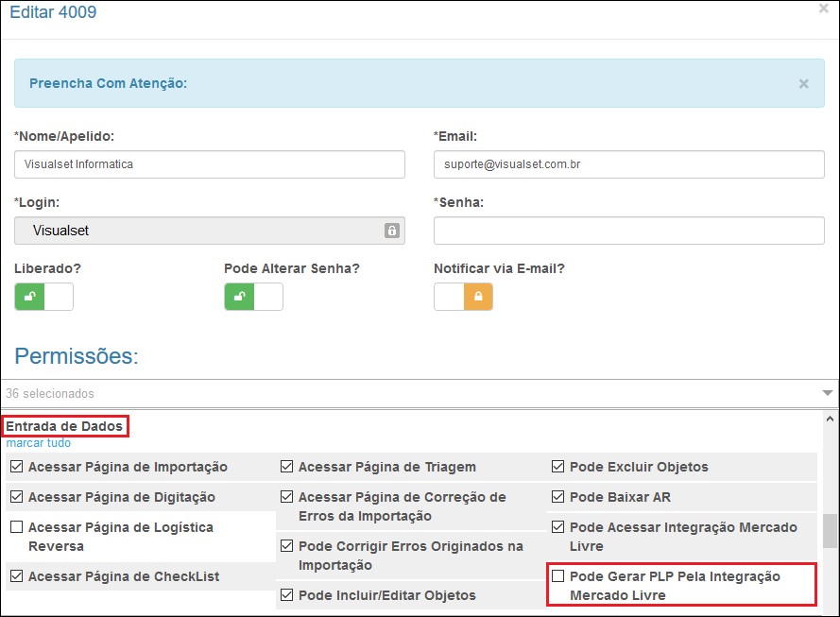Close the Editar 4009 dialog
840x617 pixels.
[823, 9]
